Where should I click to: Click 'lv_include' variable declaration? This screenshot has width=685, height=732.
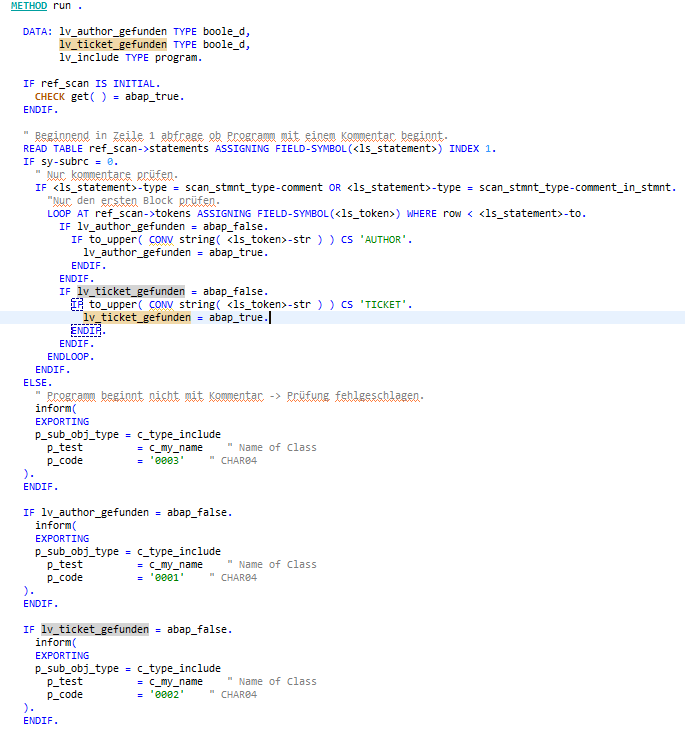coord(89,58)
